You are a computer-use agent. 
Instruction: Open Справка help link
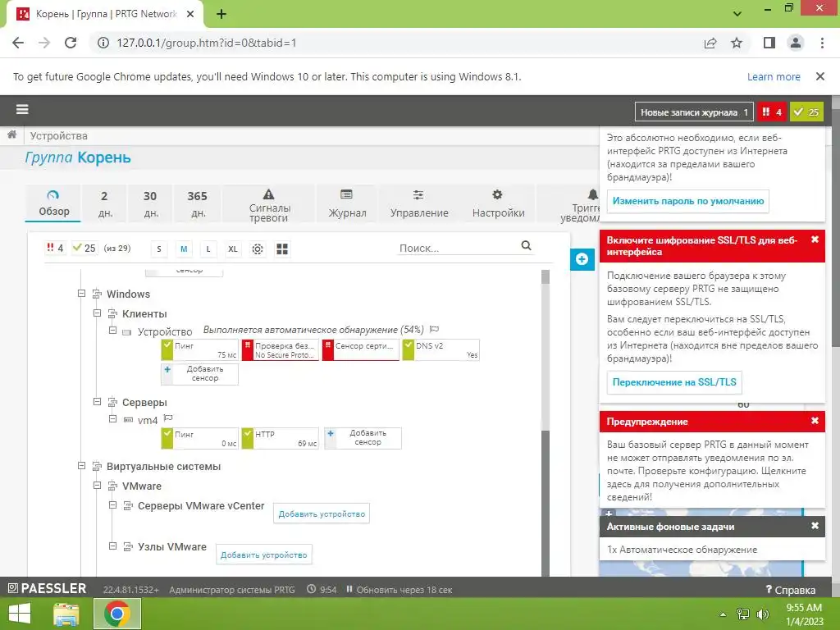pos(791,589)
